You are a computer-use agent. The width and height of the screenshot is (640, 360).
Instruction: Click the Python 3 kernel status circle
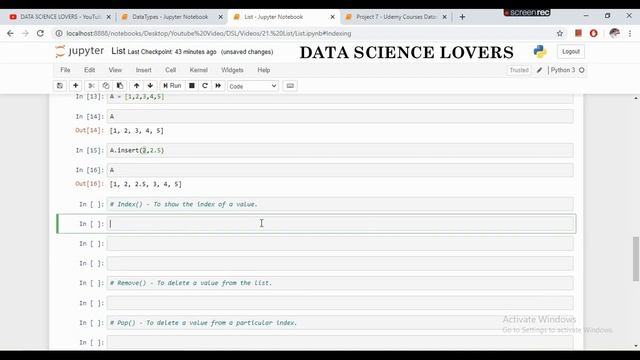coord(582,70)
